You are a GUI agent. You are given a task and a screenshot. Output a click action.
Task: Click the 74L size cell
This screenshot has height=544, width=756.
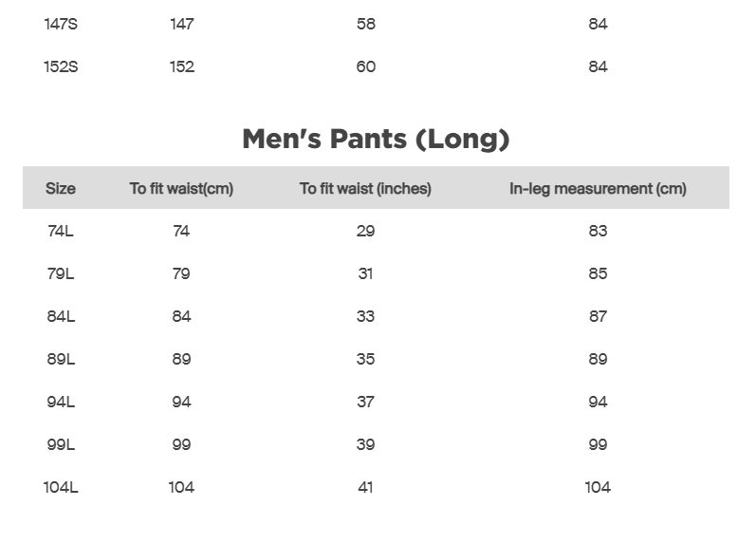tap(61, 231)
